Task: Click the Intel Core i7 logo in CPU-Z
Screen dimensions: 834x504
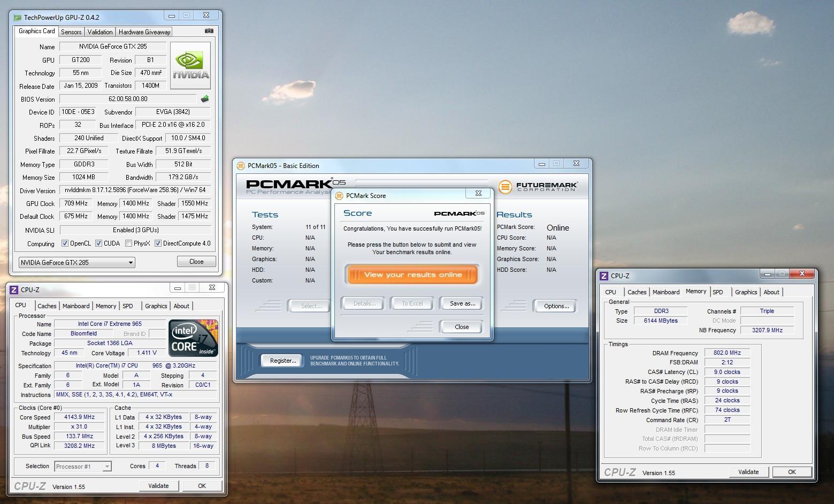Action: pyautogui.click(x=193, y=338)
